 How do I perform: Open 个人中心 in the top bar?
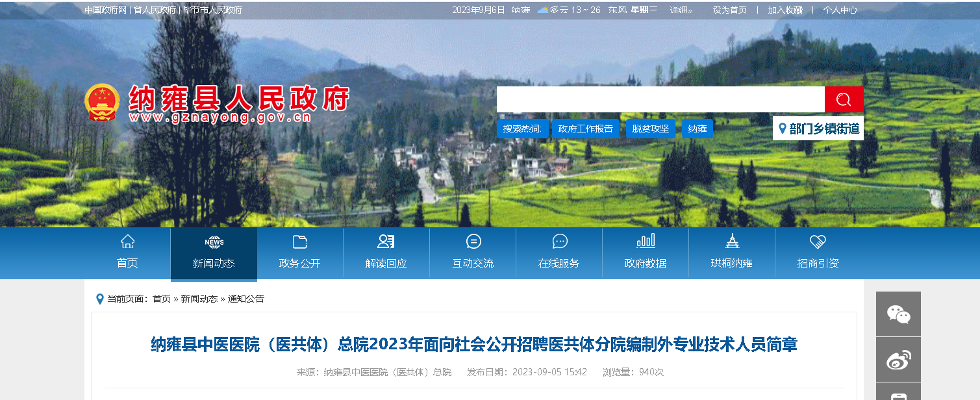840,10
